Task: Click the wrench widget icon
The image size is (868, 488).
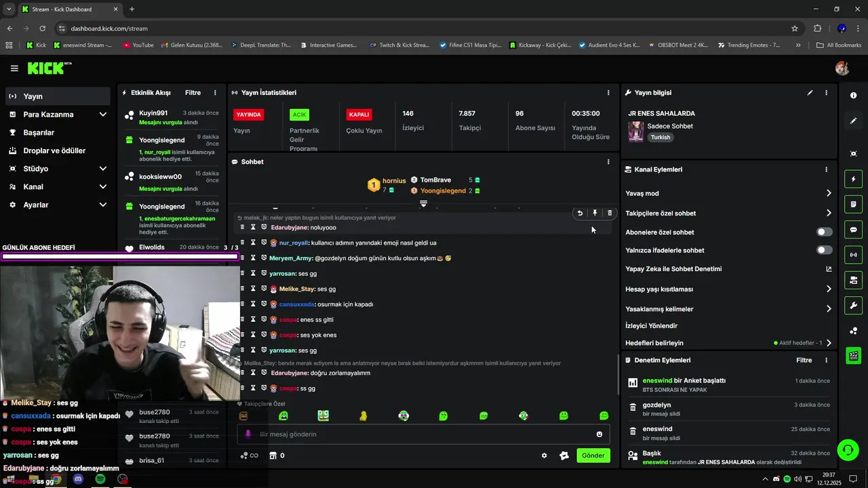Action: click(853, 306)
